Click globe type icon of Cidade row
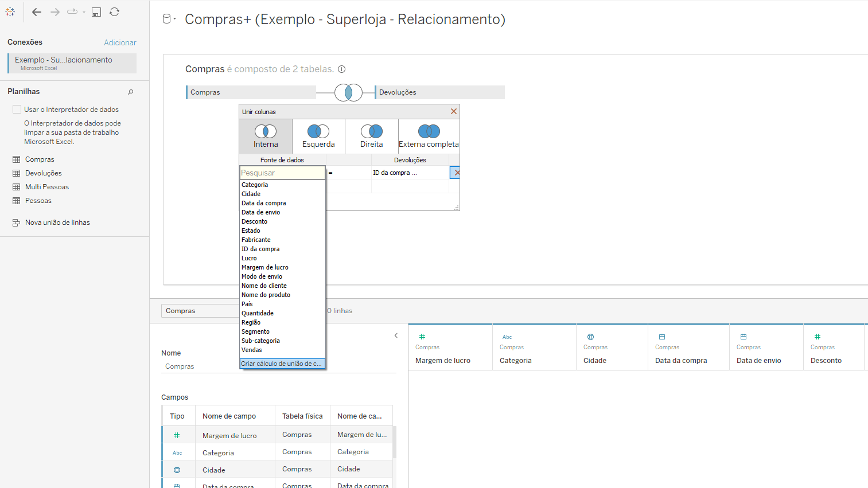Screen dimensions: 868x488 [x=177, y=470]
